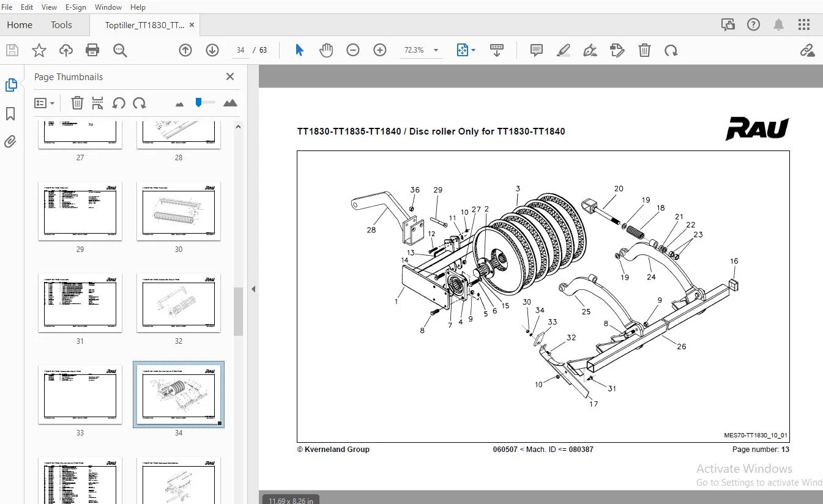Select the page 30 thumbnail
The image size is (823, 504).
[179, 211]
